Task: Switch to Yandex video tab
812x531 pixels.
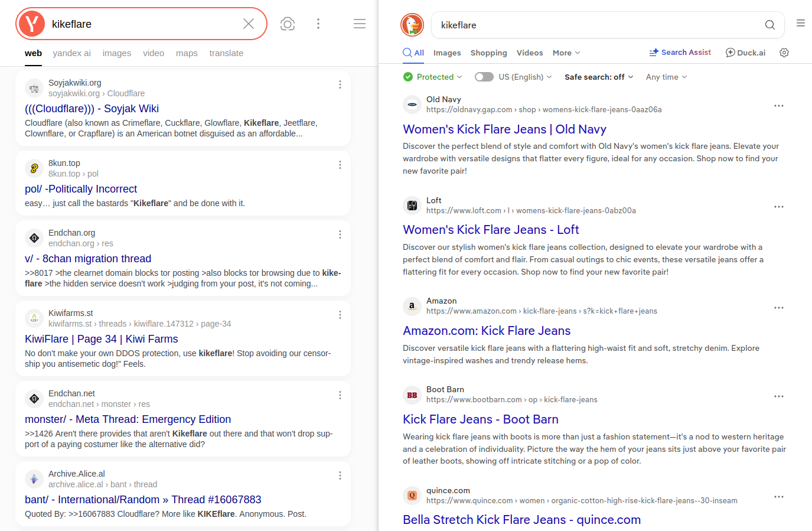Action: (x=154, y=53)
